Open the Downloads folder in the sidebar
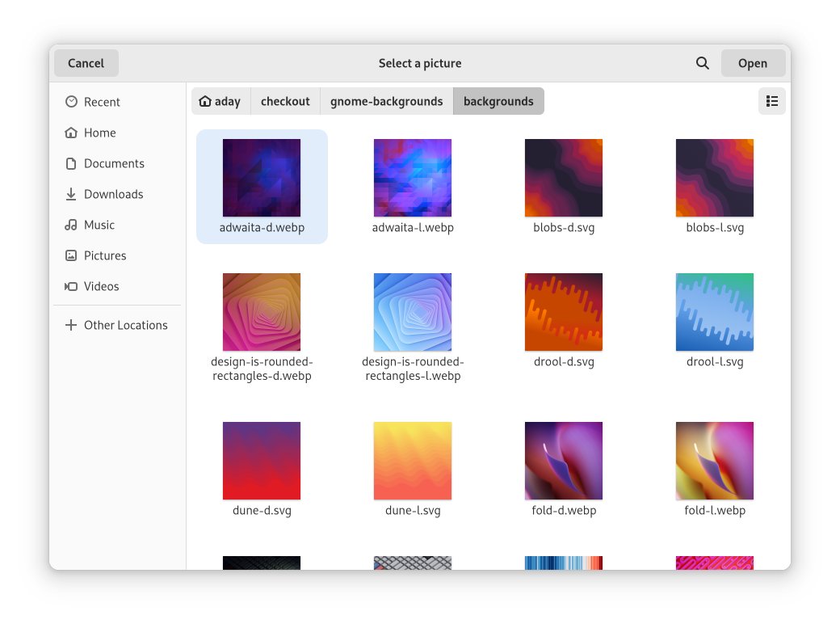This screenshot has height=624, width=840. [x=113, y=194]
